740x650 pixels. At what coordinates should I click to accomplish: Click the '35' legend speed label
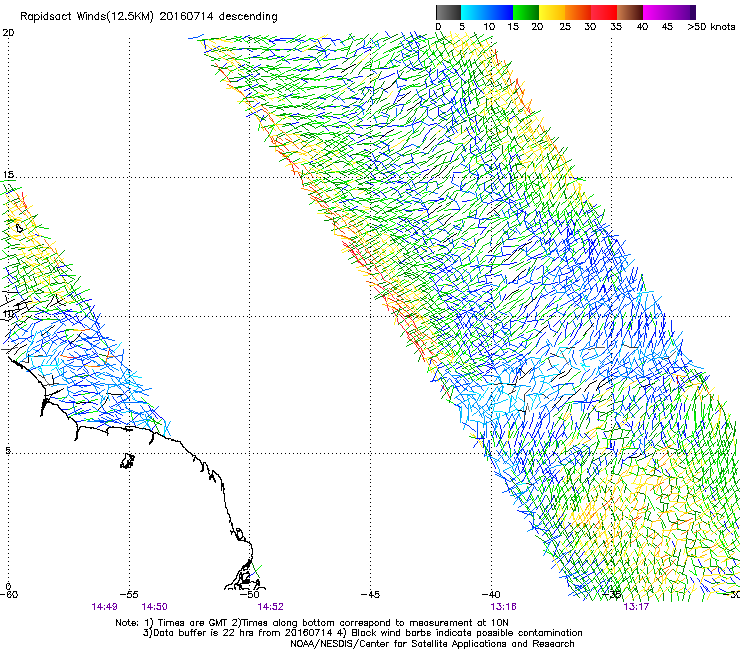(616, 27)
